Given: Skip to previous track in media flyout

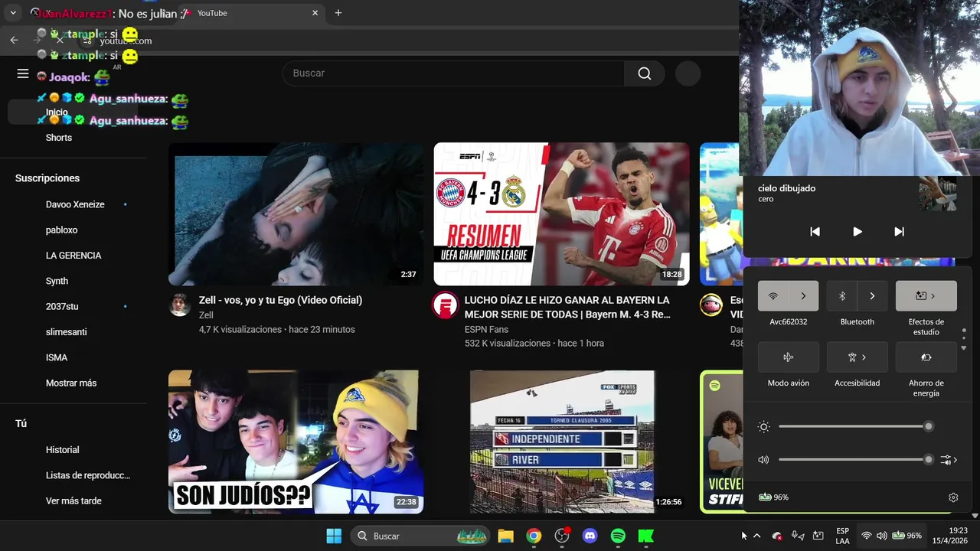Looking at the screenshot, I should 815,231.
